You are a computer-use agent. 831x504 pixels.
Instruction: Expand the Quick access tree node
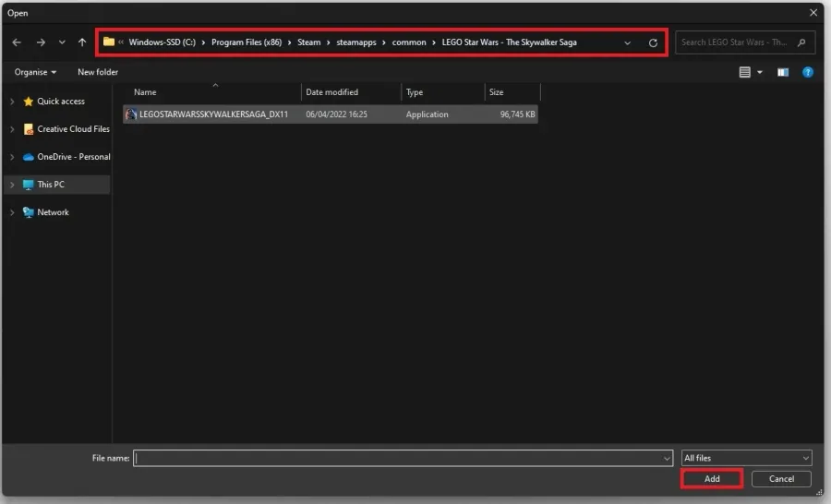12,102
